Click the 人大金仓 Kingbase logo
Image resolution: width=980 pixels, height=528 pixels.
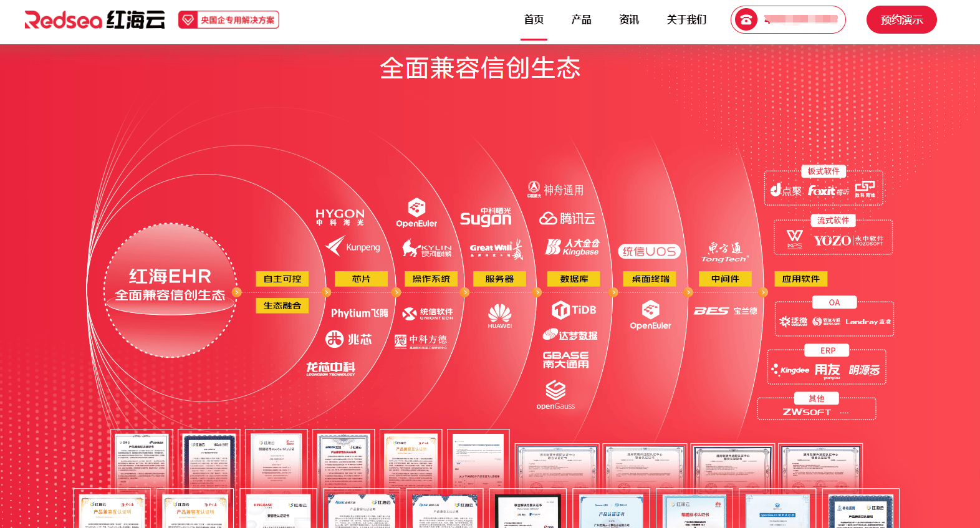click(572, 247)
